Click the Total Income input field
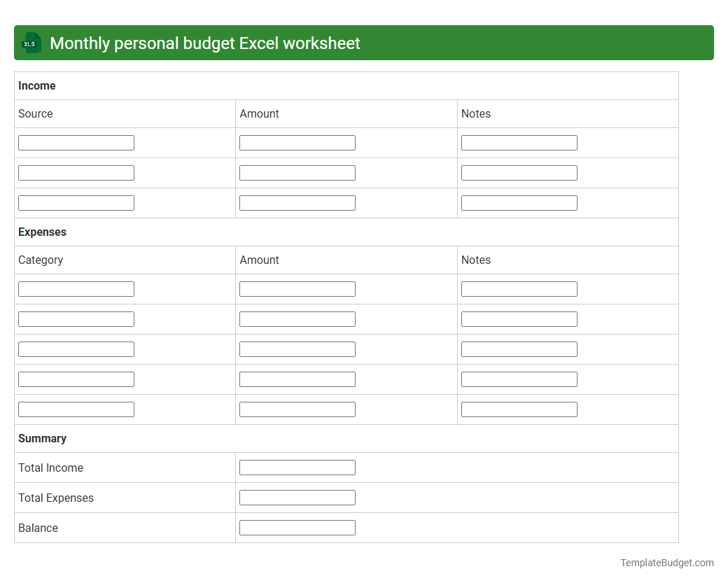The height and width of the screenshot is (583, 728). 297,467
